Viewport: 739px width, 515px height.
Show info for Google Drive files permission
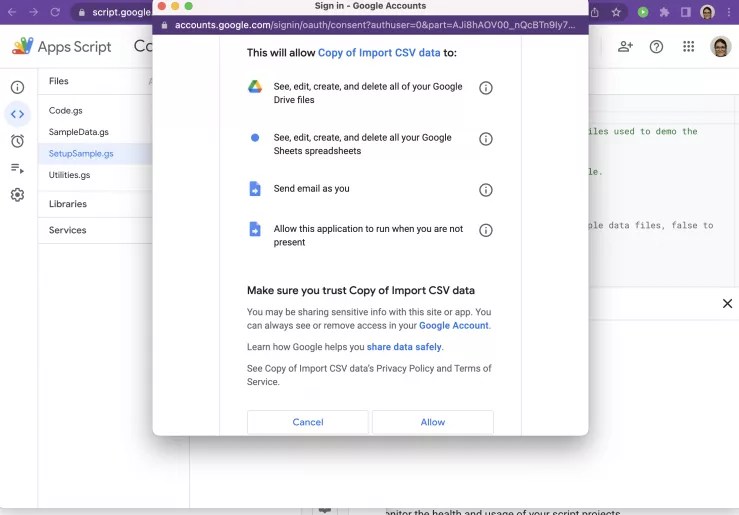point(485,88)
